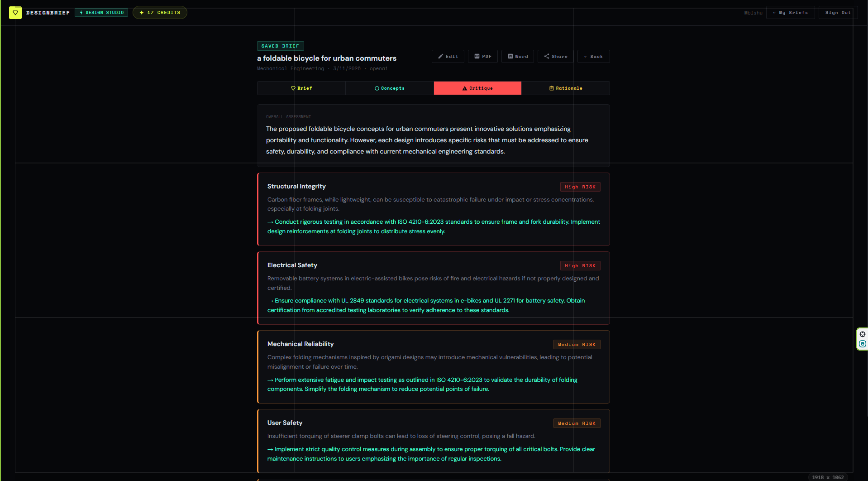
Task: Click the Back button
Action: click(593, 57)
